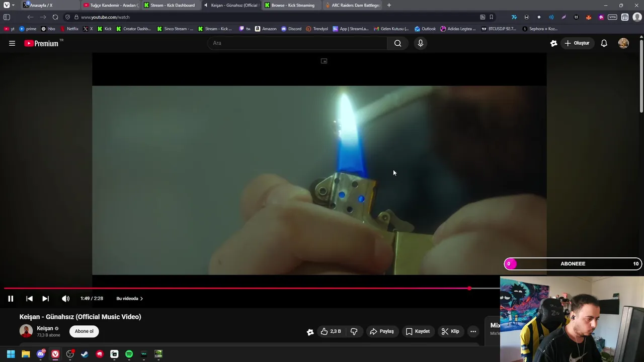The width and height of the screenshot is (644, 362).
Task: Open Spotify from the taskbar
Action: [x=129, y=354]
